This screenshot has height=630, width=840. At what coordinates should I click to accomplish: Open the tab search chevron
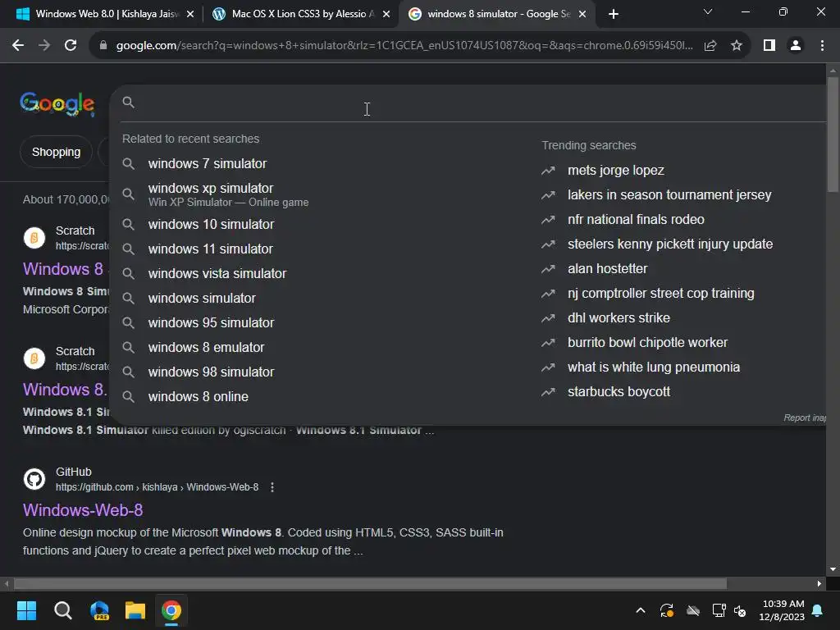click(x=708, y=11)
